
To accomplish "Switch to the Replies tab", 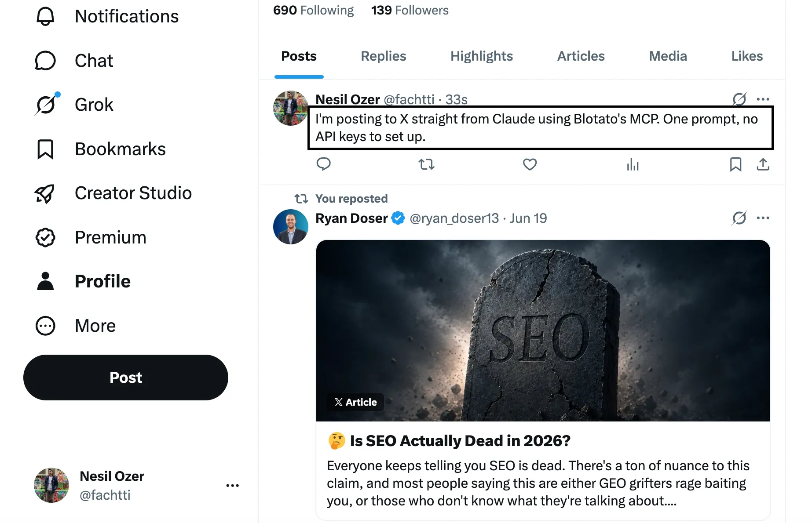I will pyautogui.click(x=384, y=56).
